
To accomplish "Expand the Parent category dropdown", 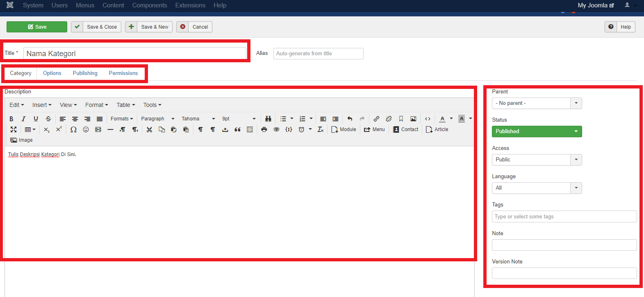I will pyautogui.click(x=537, y=103).
